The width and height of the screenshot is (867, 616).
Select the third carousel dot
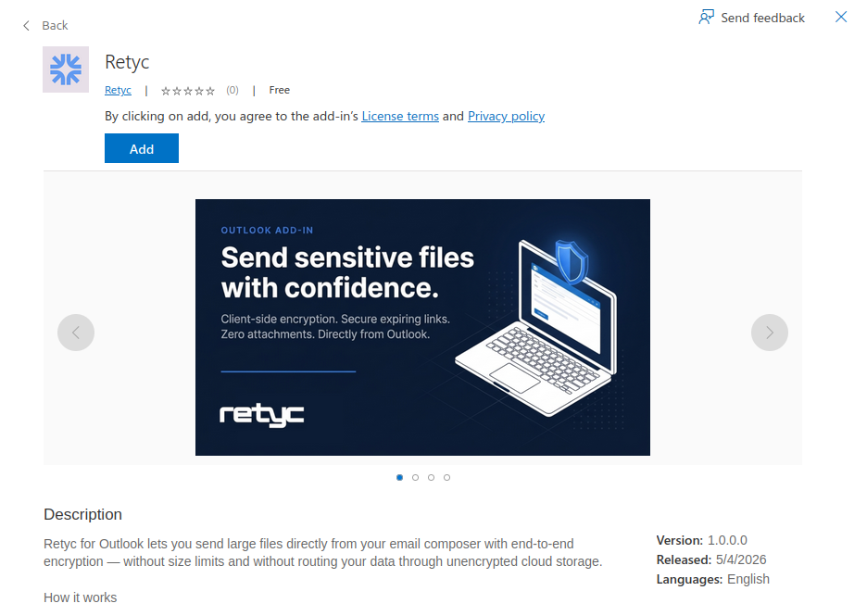pyautogui.click(x=432, y=477)
